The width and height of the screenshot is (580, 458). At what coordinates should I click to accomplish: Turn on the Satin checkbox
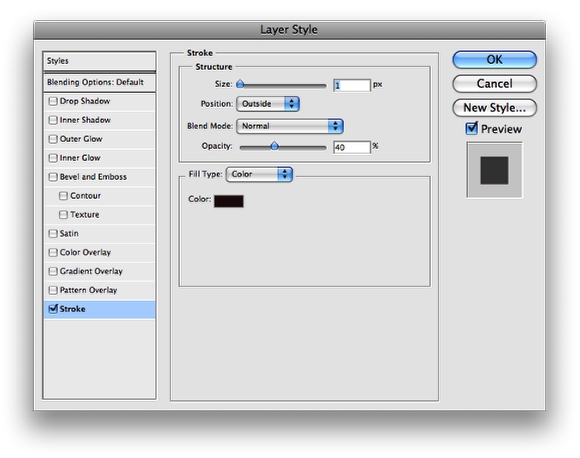tap(53, 233)
